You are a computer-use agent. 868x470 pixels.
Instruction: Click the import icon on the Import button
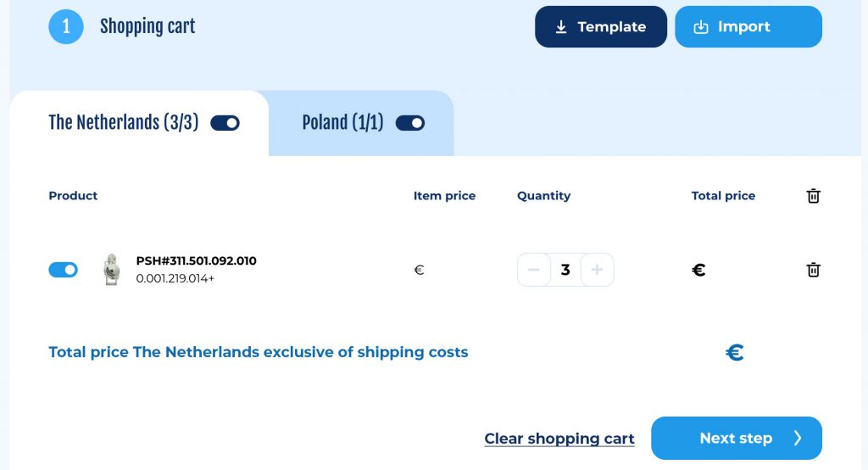pyautogui.click(x=701, y=26)
